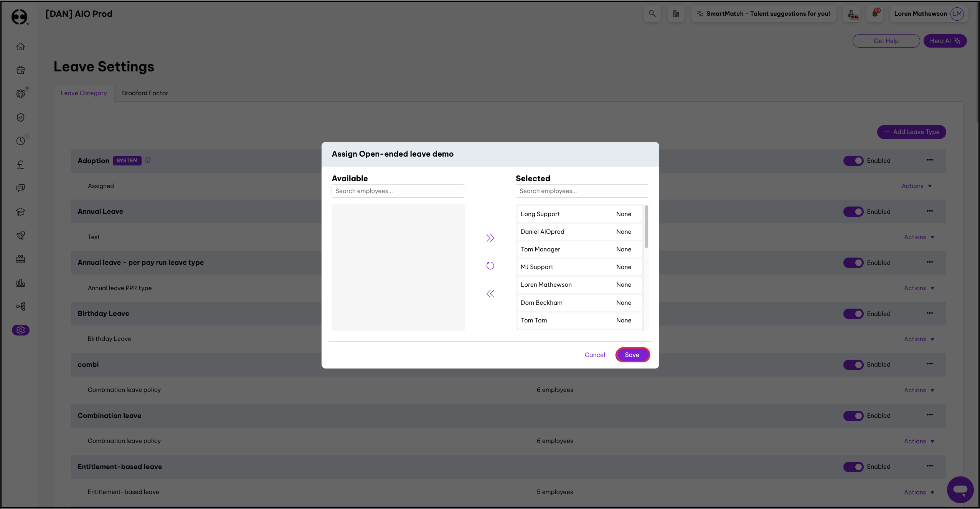This screenshot has height=509, width=980.
Task: Click the move all right double-arrow icon
Action: point(490,238)
